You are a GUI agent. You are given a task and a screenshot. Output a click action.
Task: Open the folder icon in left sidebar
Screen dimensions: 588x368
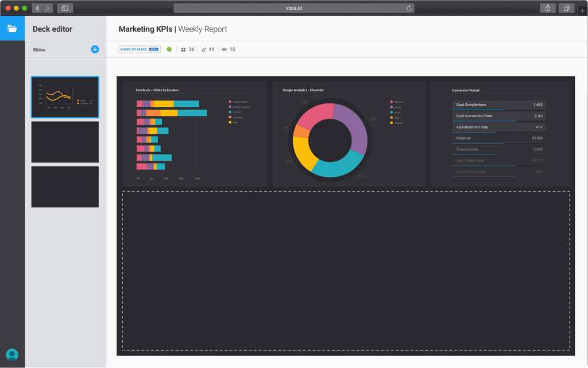click(x=12, y=29)
